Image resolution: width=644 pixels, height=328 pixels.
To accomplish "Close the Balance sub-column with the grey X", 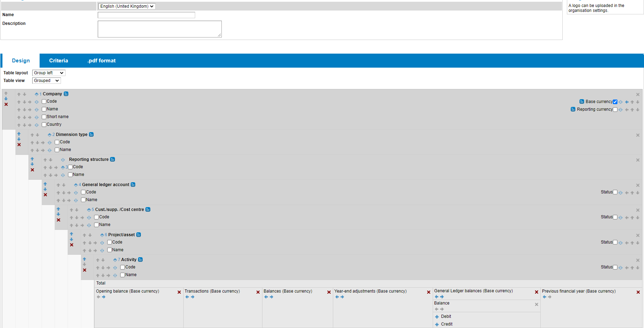I will [x=536, y=305].
